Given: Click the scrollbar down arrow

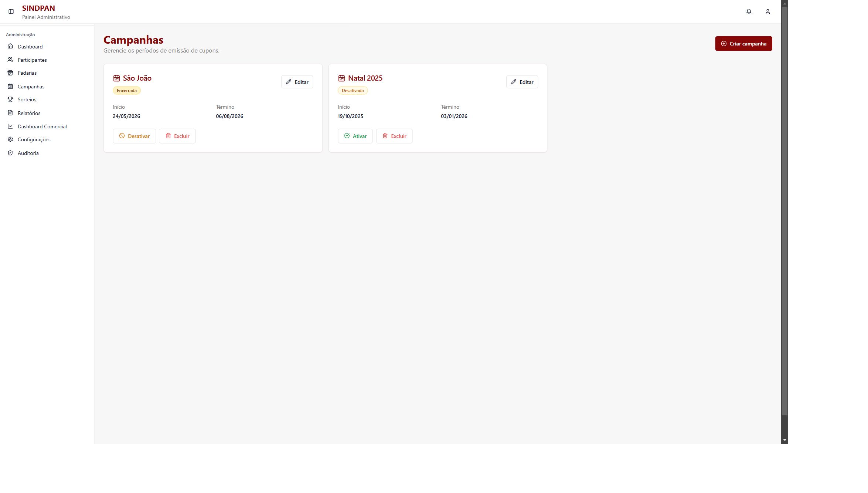Looking at the screenshot, I should (784, 440).
